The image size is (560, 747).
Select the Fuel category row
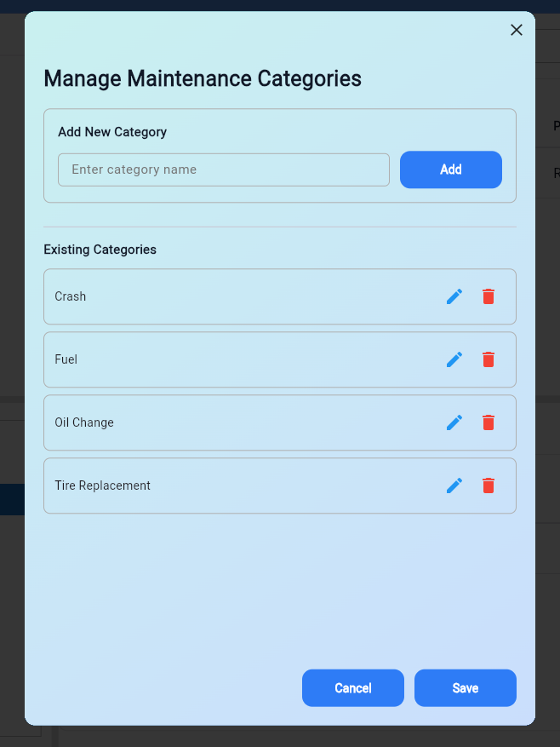coord(238,359)
